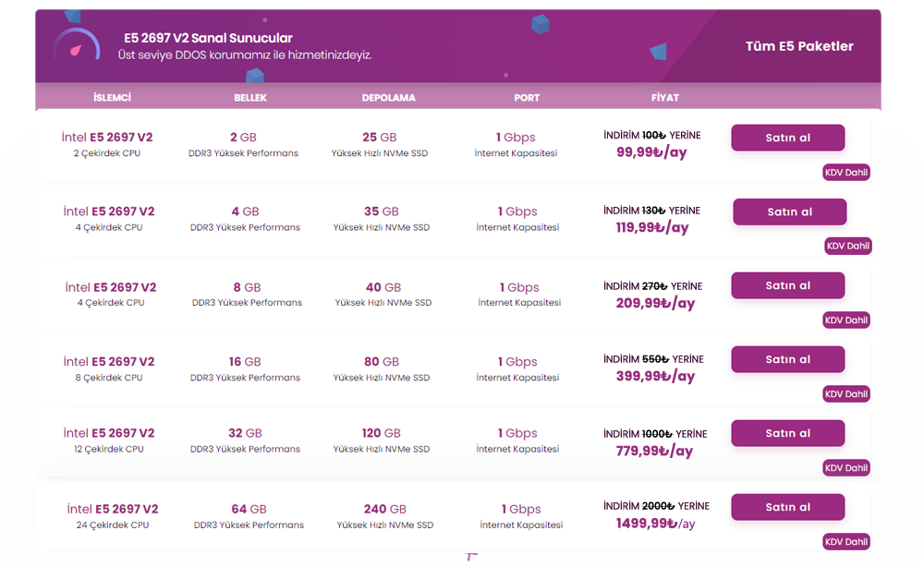Click the FİYAT column header

coord(664,97)
